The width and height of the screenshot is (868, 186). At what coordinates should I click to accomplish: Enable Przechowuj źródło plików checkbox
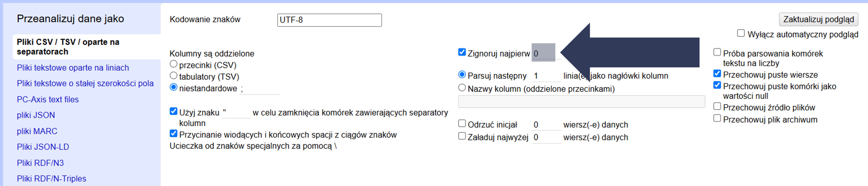click(717, 107)
